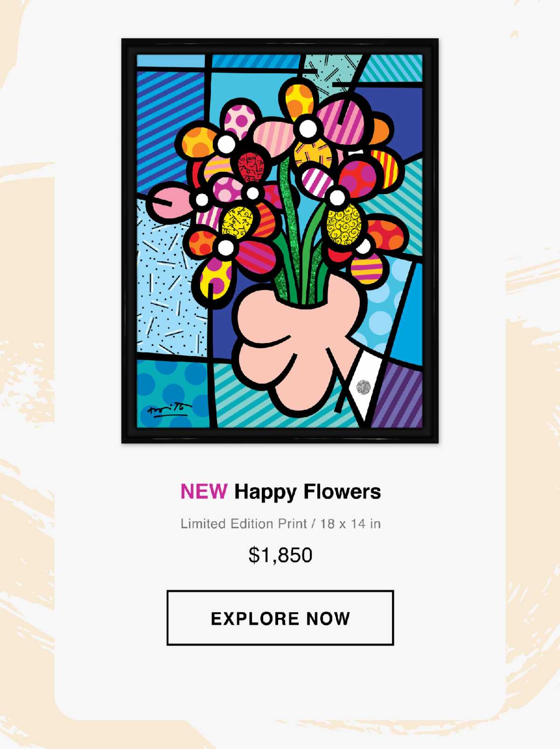Click the EXPLORE NOW button
The width and height of the screenshot is (560, 749).
tap(280, 618)
